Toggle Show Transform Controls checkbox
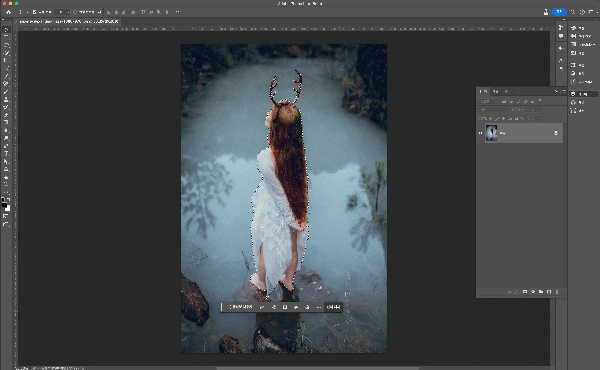600x370 pixels. 75,12
